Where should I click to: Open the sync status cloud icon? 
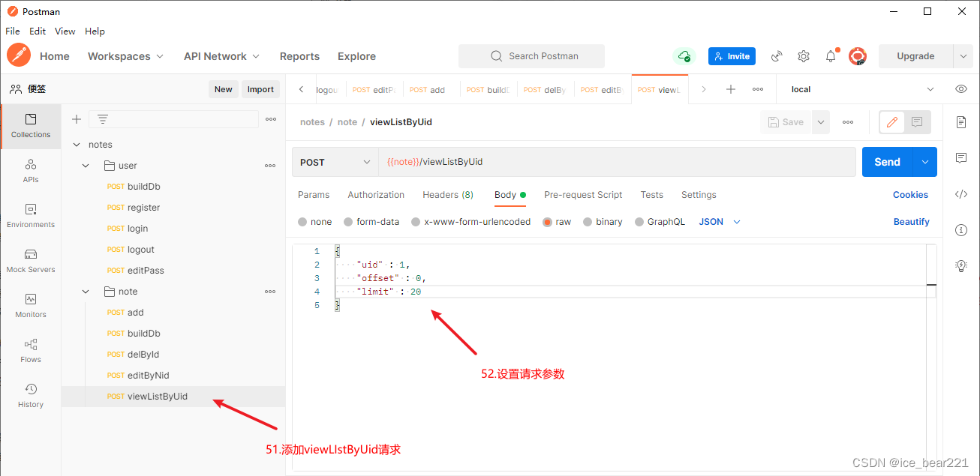(x=684, y=56)
